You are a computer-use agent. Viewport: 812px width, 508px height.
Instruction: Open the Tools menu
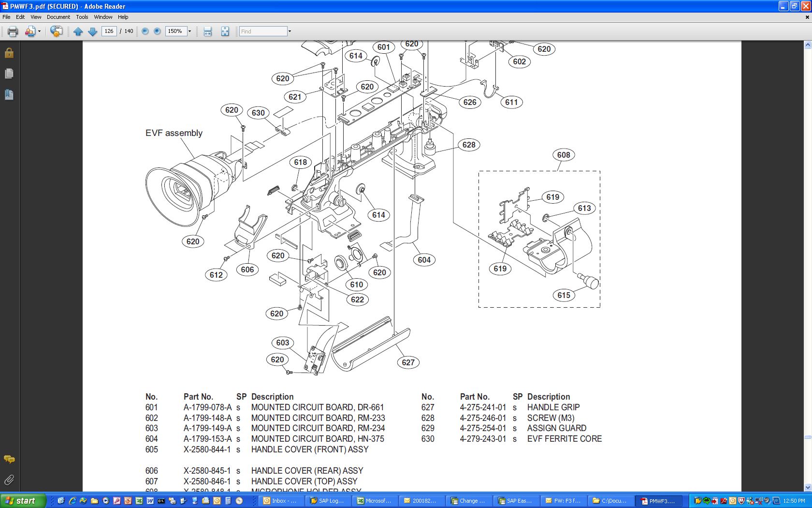point(82,17)
